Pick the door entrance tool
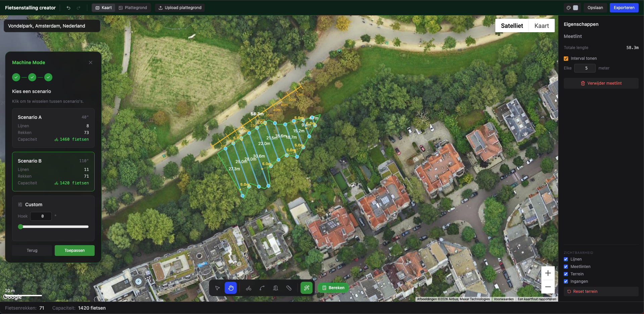644x314 pixels. (276, 288)
